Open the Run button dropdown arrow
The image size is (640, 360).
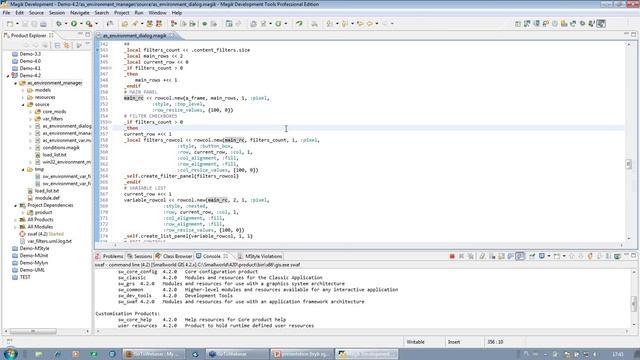click(x=81, y=24)
